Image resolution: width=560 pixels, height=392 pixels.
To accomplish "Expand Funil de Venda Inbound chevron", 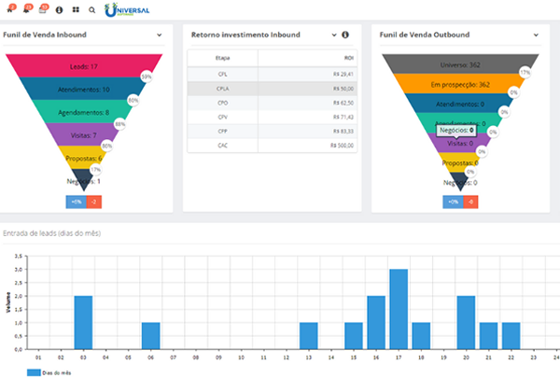I will [160, 35].
